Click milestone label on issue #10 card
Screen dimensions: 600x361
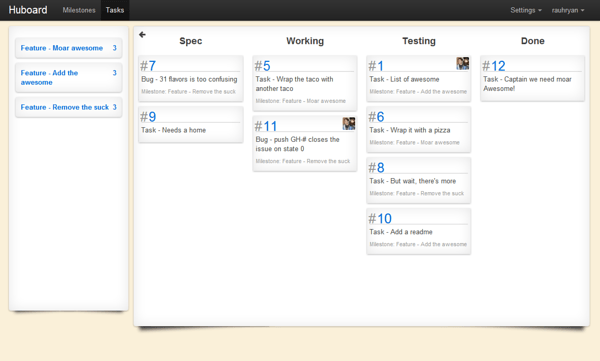(x=418, y=244)
